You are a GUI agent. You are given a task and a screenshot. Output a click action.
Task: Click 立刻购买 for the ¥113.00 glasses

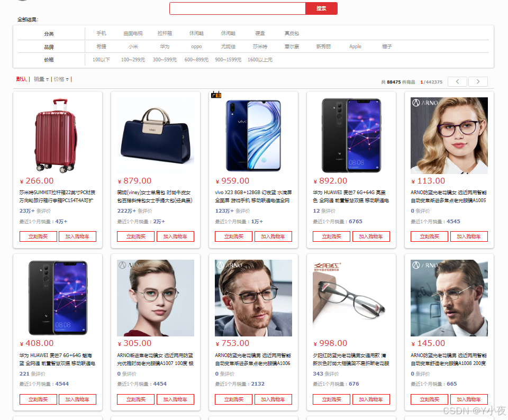(430, 236)
